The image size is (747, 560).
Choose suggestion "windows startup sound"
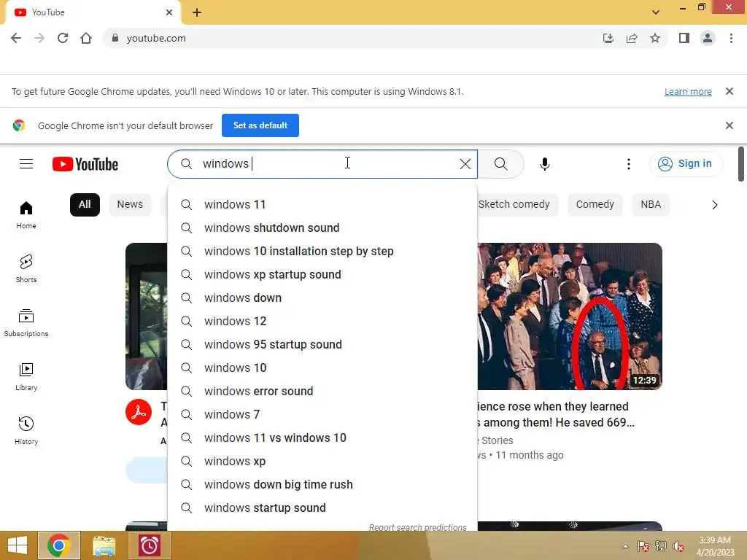pos(322,507)
